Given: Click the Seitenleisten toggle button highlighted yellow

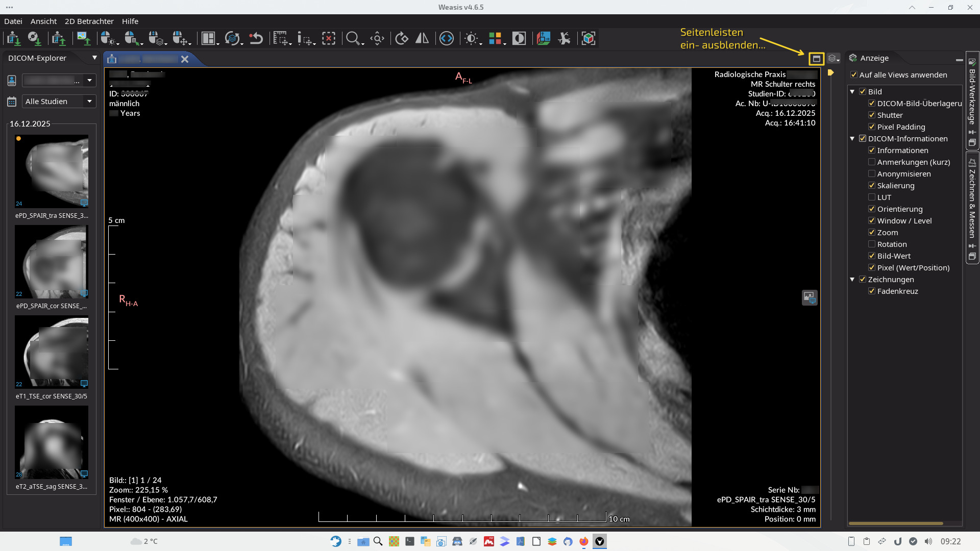Looking at the screenshot, I should (x=816, y=59).
